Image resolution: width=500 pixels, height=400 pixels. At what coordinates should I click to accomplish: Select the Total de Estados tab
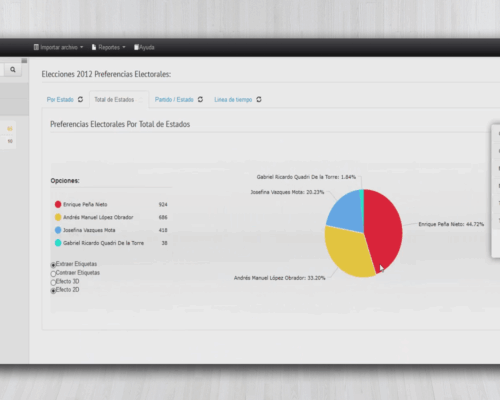tap(114, 99)
